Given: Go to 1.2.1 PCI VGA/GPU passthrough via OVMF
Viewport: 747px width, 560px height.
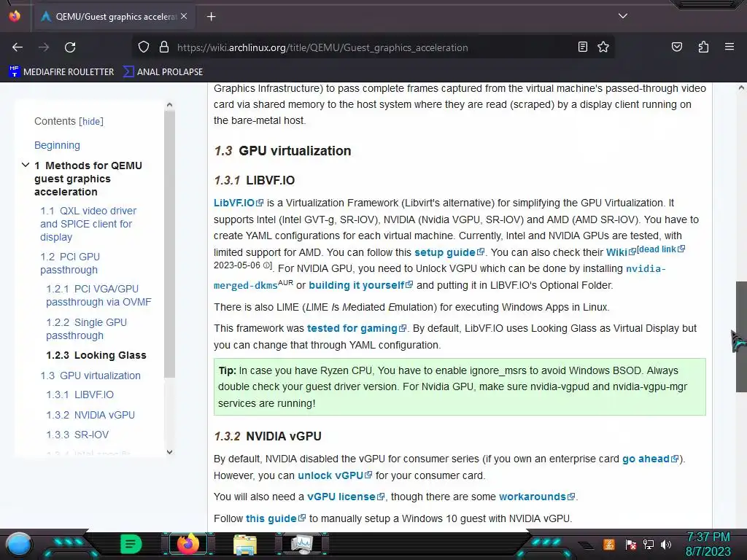Looking at the screenshot, I should pyautogui.click(x=98, y=295).
